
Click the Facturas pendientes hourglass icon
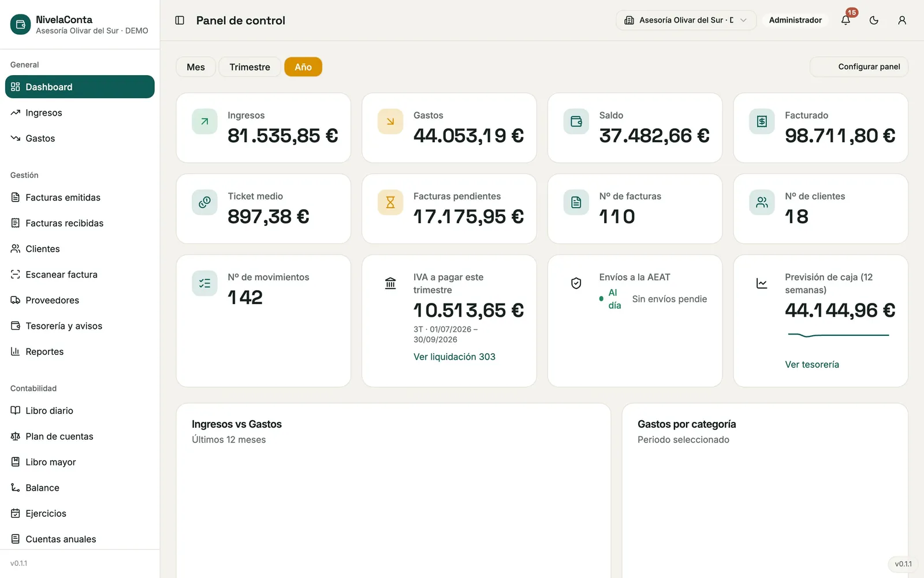coord(390,202)
